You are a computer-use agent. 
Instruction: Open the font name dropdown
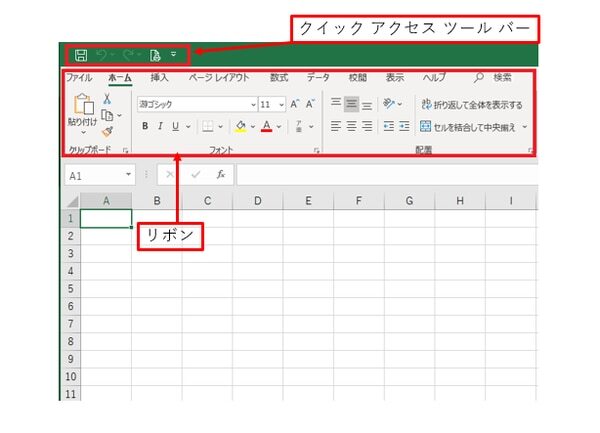(252, 104)
